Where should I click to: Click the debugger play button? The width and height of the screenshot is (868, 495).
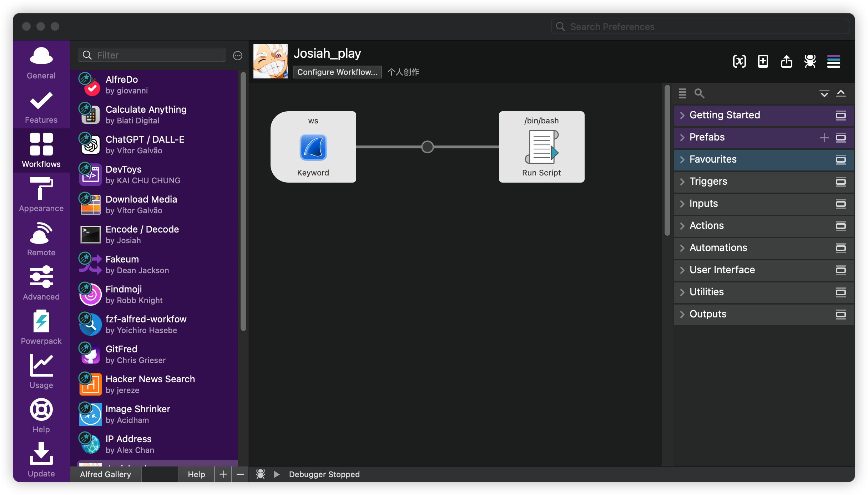pos(277,474)
